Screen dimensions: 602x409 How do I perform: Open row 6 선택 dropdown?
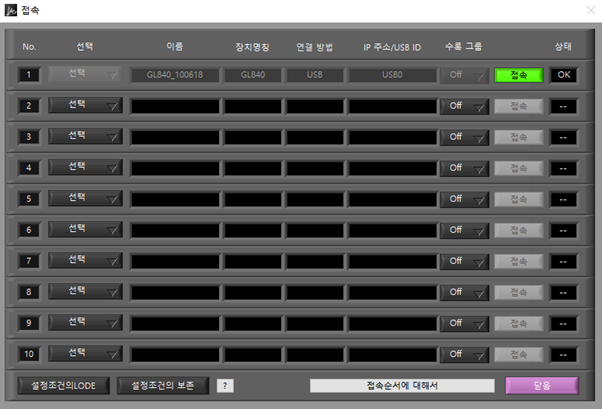[x=85, y=229]
